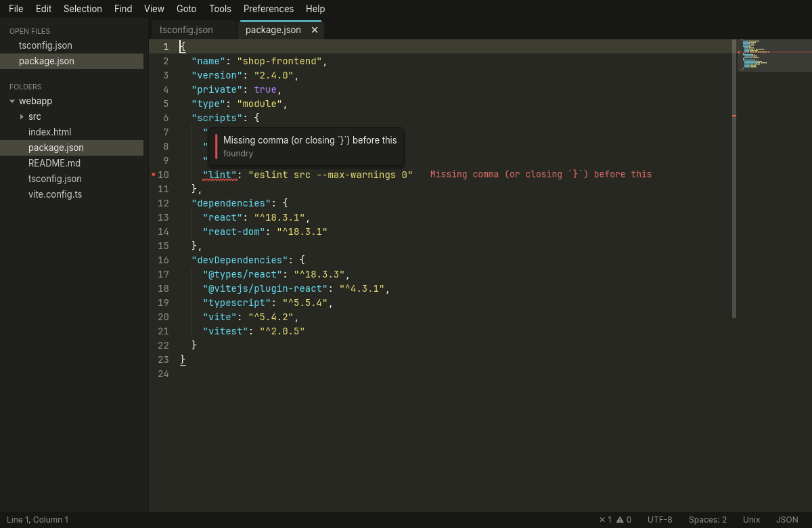Click the "react-dom" key

(234, 232)
